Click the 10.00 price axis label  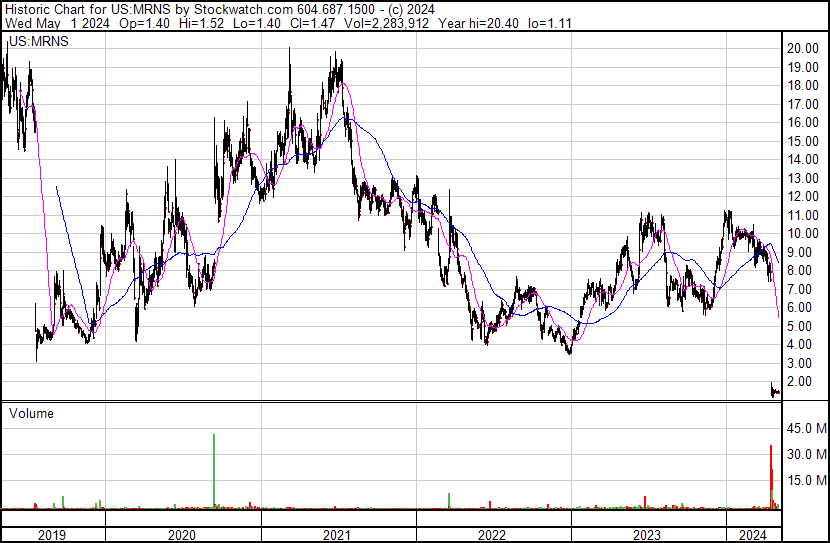tap(803, 233)
